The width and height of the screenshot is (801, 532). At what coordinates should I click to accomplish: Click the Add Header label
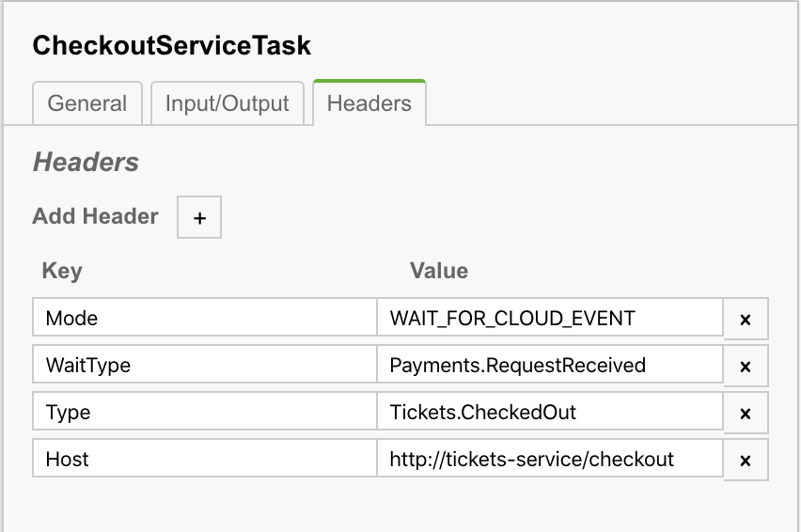click(96, 216)
